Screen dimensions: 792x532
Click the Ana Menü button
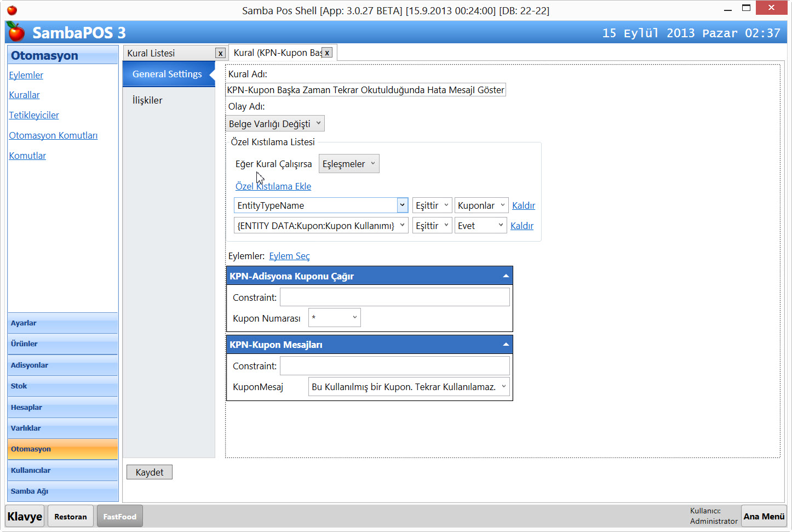(764, 516)
